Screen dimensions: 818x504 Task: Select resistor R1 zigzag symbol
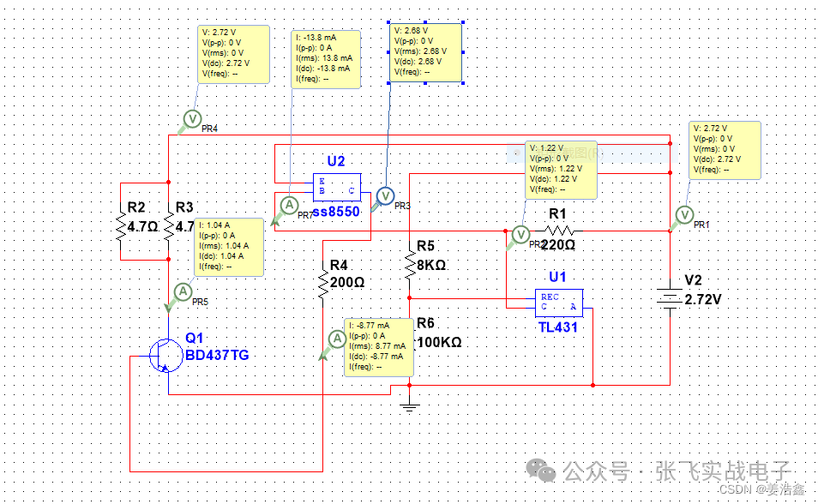(559, 230)
